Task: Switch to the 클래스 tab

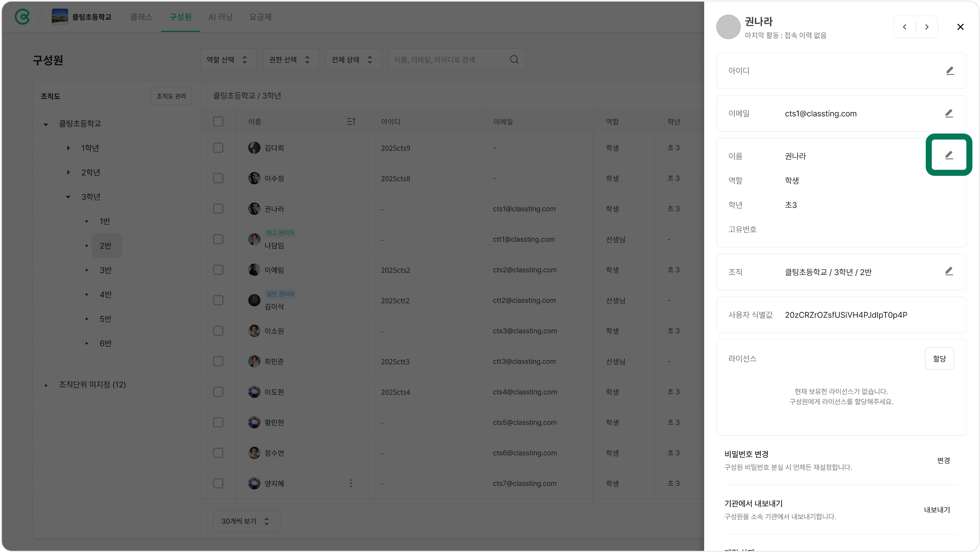Action: click(x=141, y=17)
